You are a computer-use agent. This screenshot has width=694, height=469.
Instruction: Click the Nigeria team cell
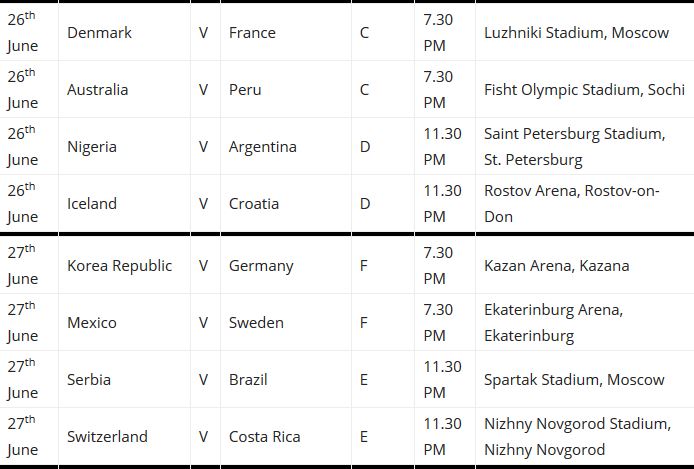coord(124,146)
